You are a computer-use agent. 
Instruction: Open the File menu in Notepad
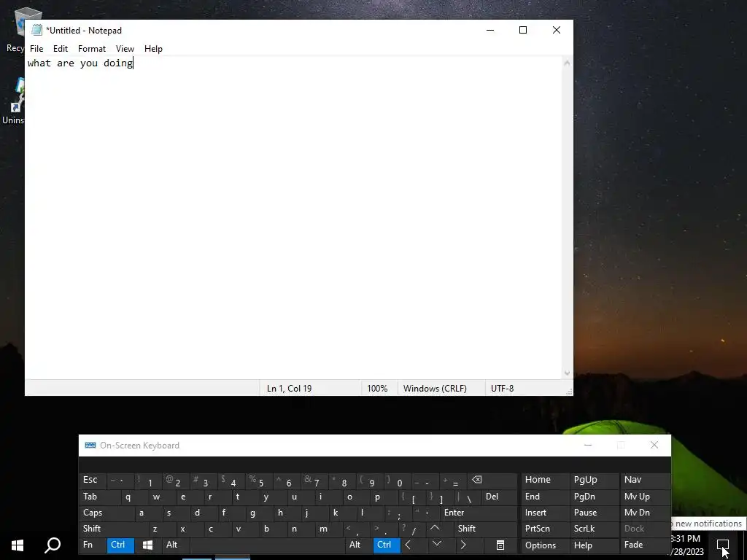click(x=36, y=49)
